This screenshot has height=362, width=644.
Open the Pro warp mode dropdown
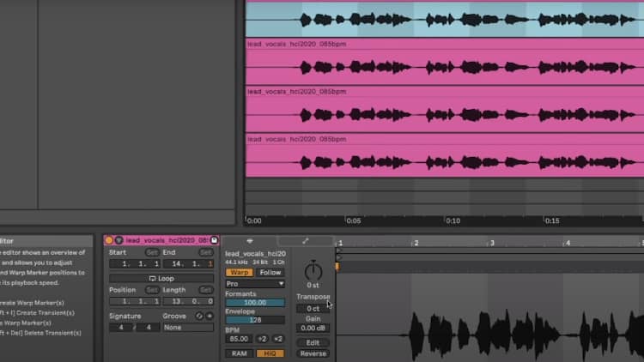(255, 284)
